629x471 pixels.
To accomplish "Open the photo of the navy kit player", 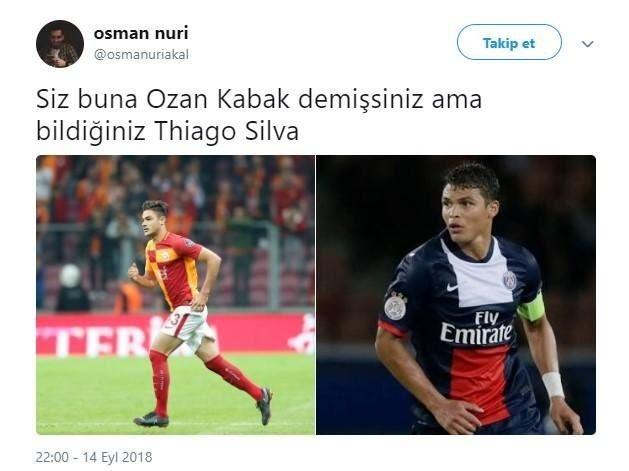I will [x=456, y=295].
